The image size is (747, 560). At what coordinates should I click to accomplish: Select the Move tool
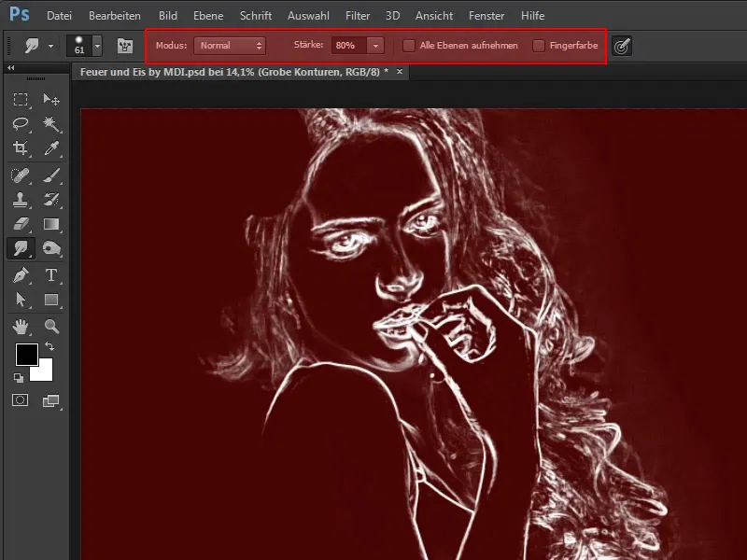[51, 100]
